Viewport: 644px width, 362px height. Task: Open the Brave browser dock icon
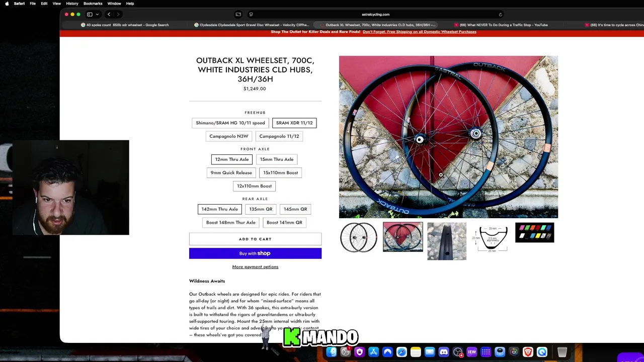[528, 352]
